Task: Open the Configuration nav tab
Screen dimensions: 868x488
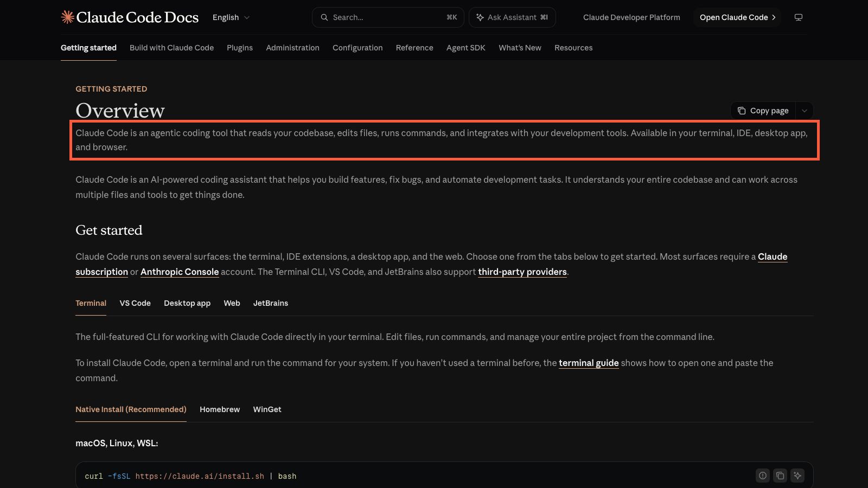Action: (358, 48)
